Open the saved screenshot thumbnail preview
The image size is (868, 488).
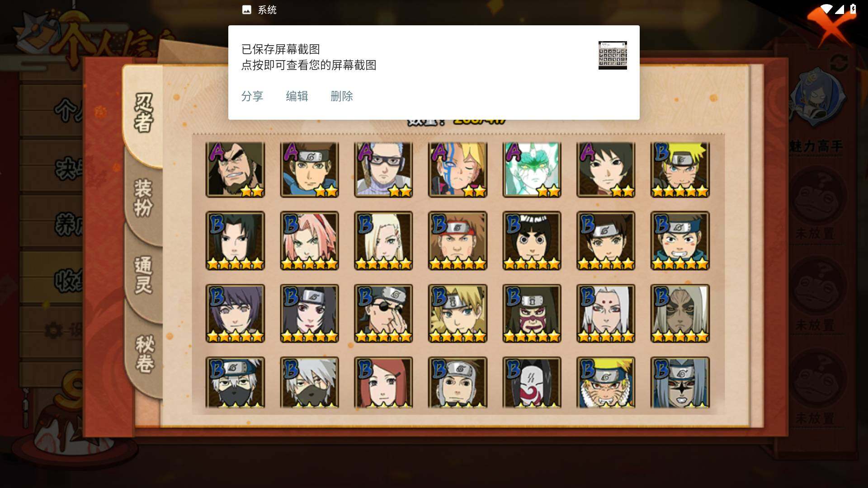pos(613,55)
